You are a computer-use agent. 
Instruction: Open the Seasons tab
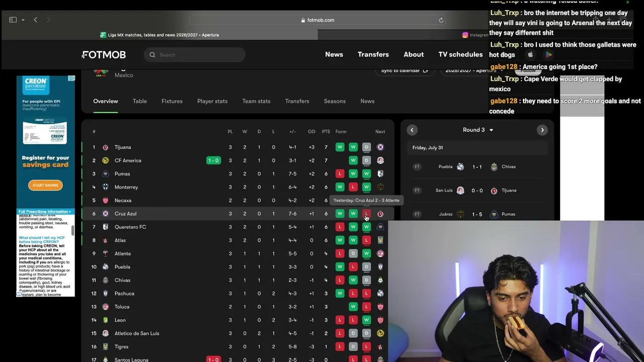pos(335,101)
